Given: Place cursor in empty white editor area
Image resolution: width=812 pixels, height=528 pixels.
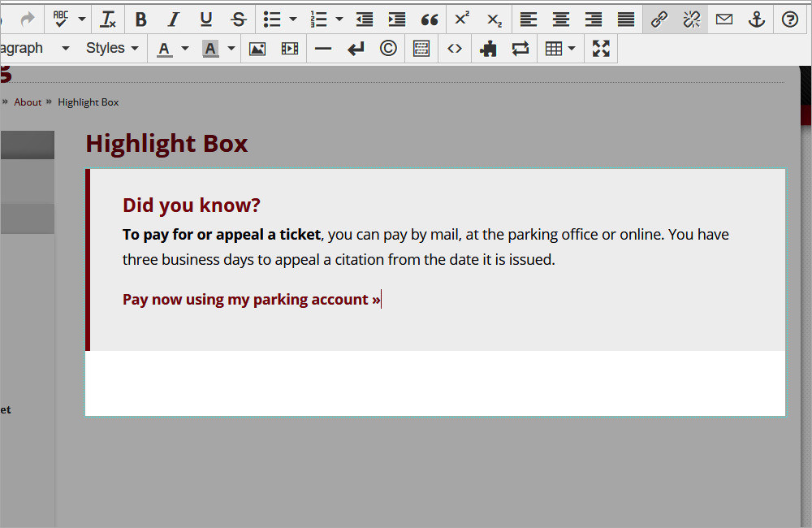Looking at the screenshot, I should click(435, 383).
